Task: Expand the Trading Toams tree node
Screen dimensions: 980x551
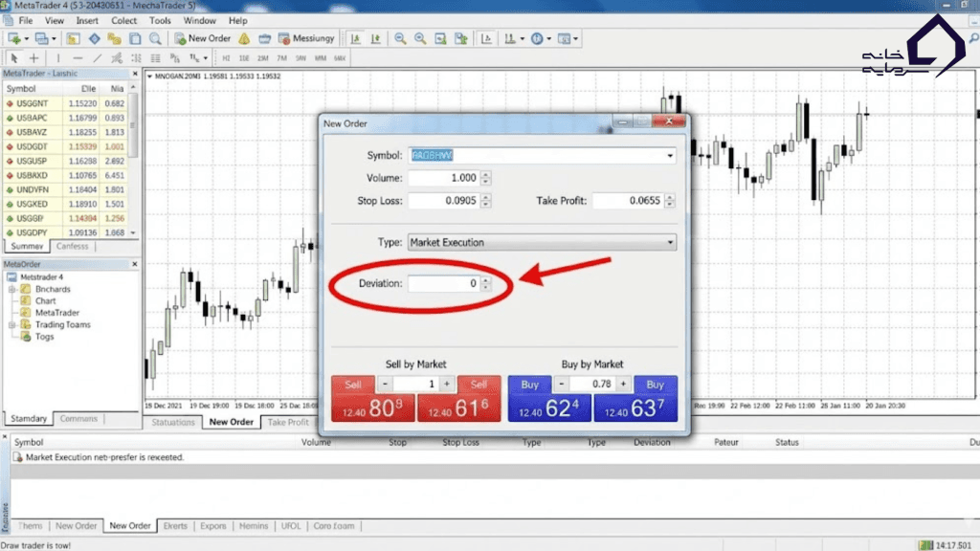Action: [12, 324]
